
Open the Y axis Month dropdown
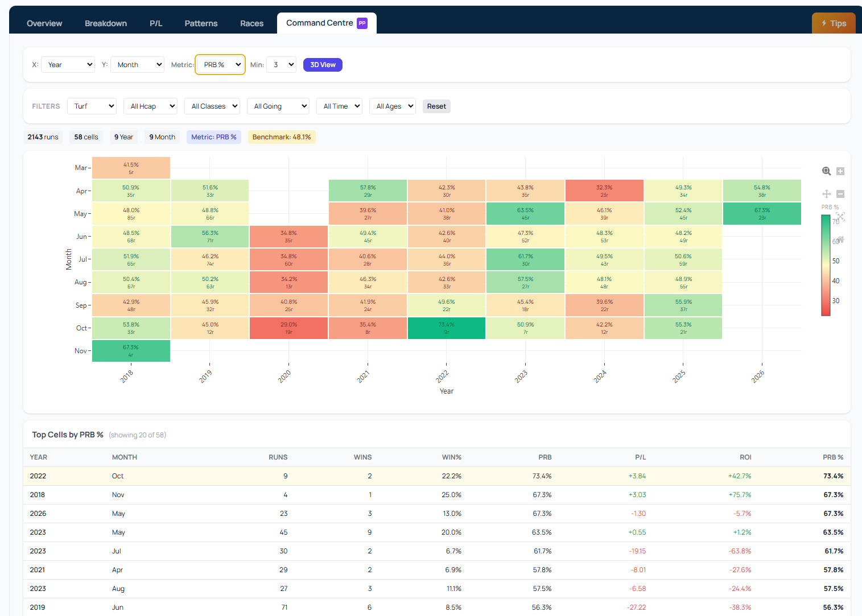pos(137,65)
